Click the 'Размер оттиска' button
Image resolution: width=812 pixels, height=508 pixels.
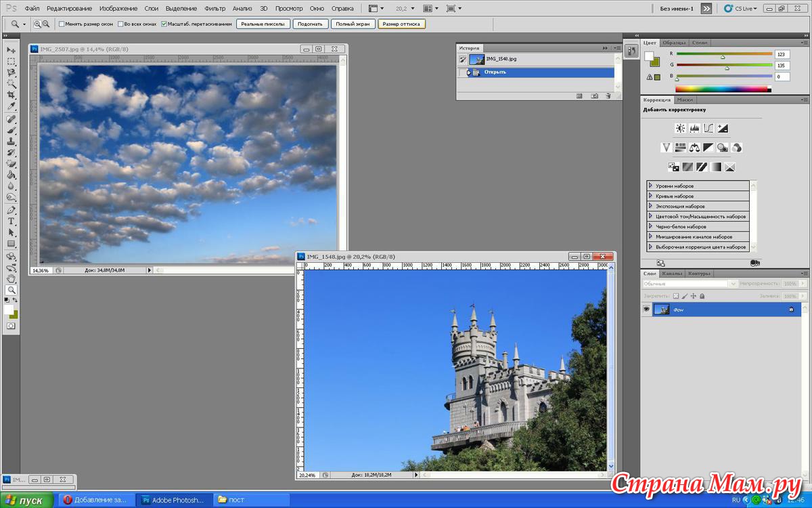coord(401,24)
